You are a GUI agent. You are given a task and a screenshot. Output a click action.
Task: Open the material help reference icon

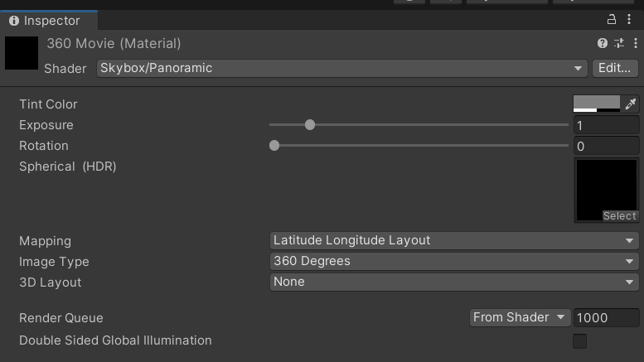coord(603,43)
